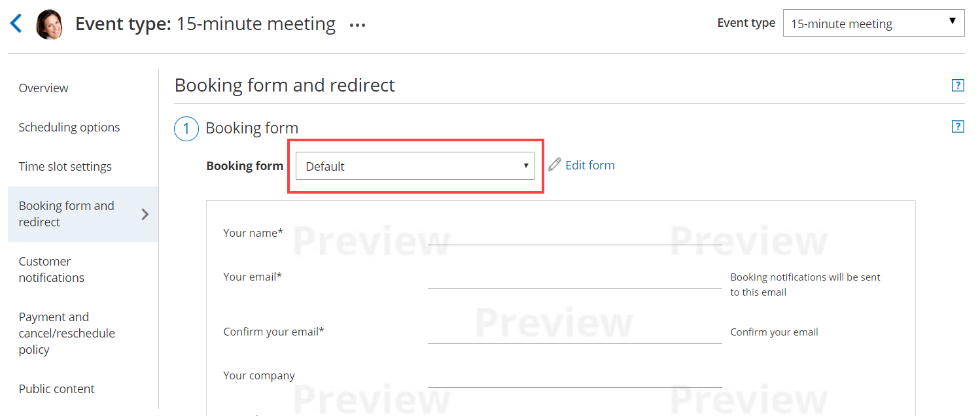Screen dimensions: 980x416
Task: Click the pencil icon beside Edit form
Action: pyautogui.click(x=555, y=165)
